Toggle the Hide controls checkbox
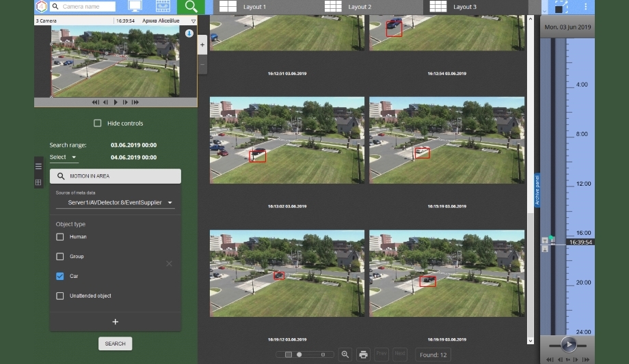 (98, 123)
